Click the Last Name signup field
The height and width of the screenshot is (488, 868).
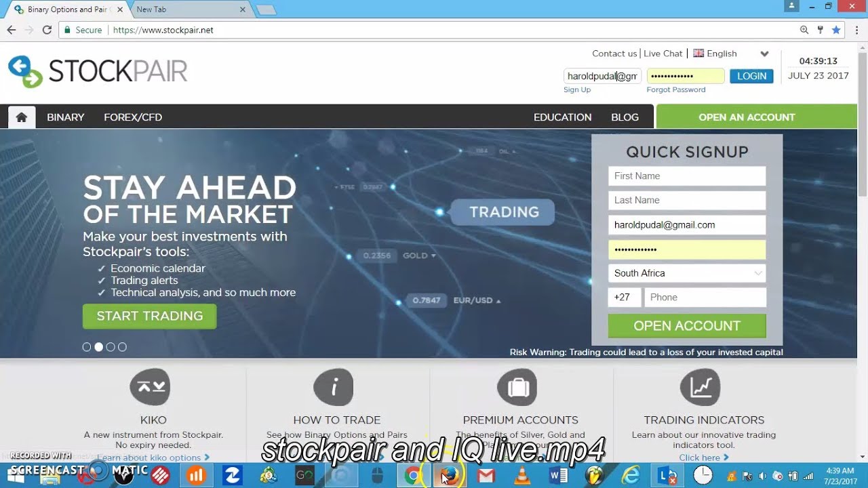[x=687, y=201]
